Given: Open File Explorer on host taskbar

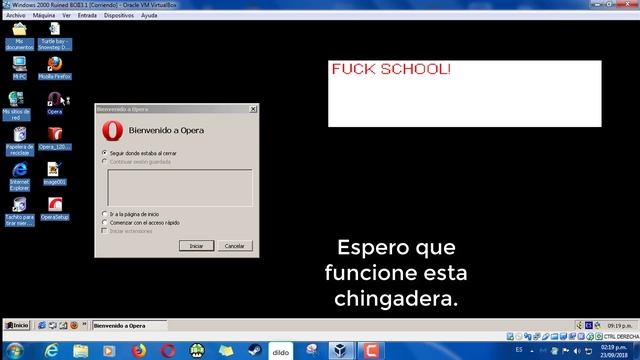Looking at the screenshot, I should (80, 351).
